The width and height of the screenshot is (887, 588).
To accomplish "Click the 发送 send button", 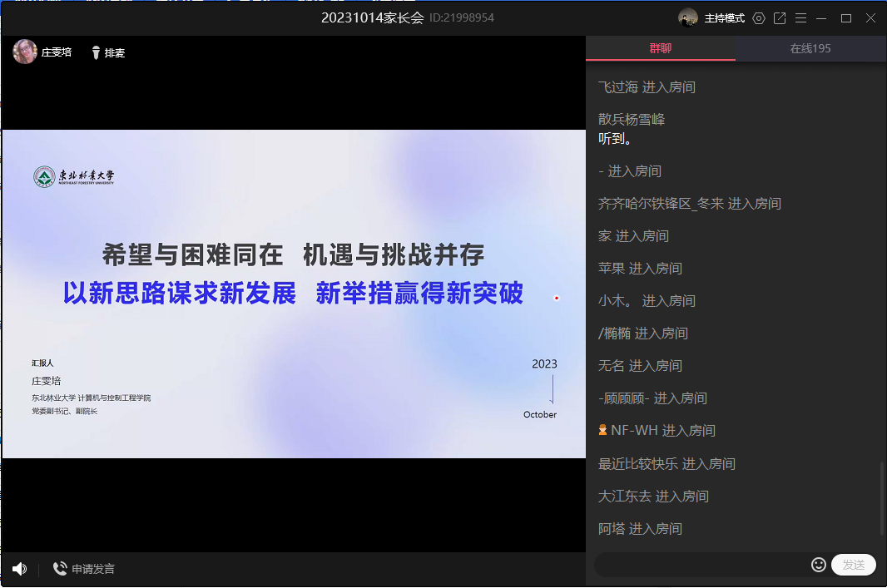I will [x=853, y=565].
